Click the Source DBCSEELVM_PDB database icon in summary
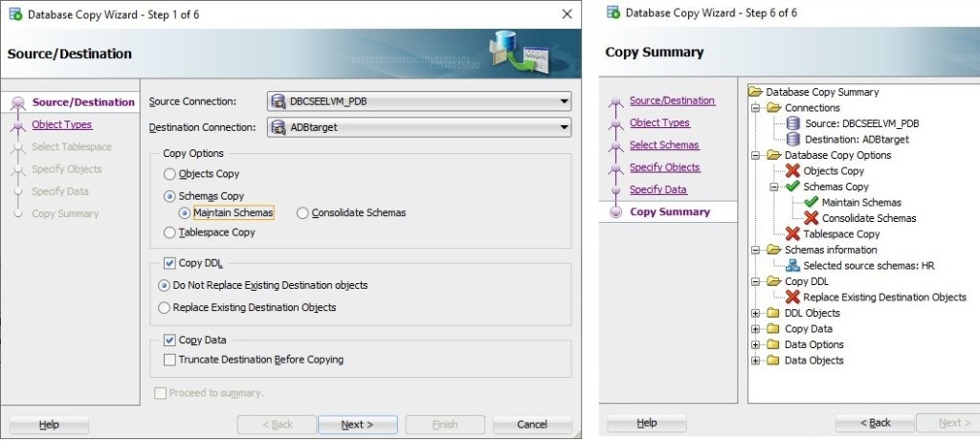The image size is (980, 441). [x=792, y=123]
